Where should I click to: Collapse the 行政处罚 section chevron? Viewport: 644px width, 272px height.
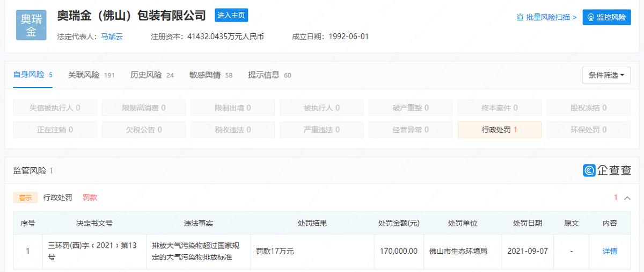click(627, 198)
